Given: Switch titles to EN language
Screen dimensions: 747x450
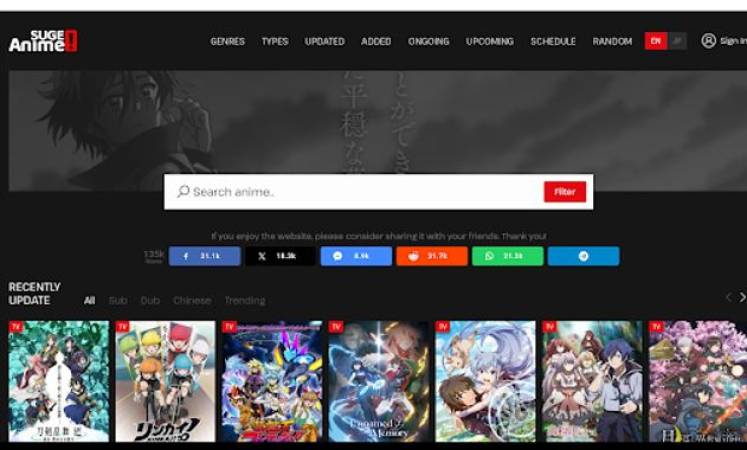Looking at the screenshot, I should (x=656, y=41).
